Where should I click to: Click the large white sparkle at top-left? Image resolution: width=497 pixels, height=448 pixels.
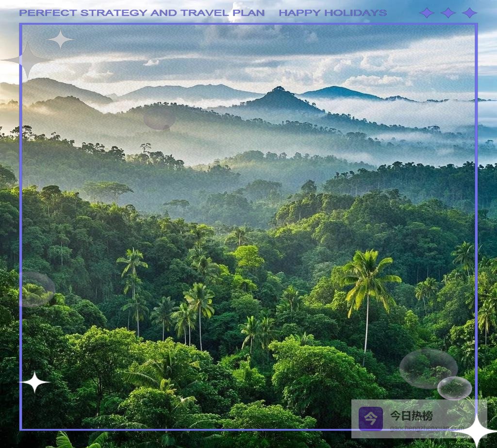[28, 60]
